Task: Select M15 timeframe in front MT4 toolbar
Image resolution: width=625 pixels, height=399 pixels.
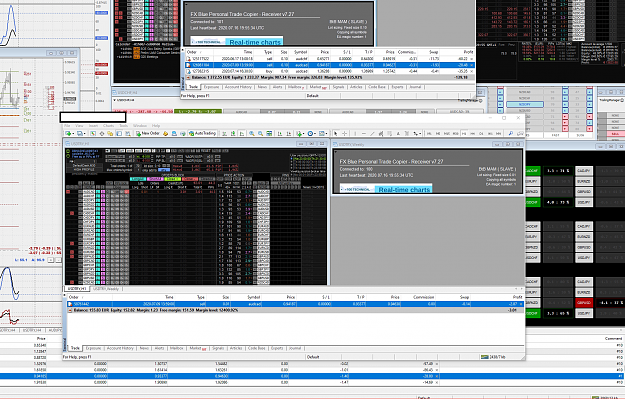Action: pyautogui.click(x=447, y=134)
